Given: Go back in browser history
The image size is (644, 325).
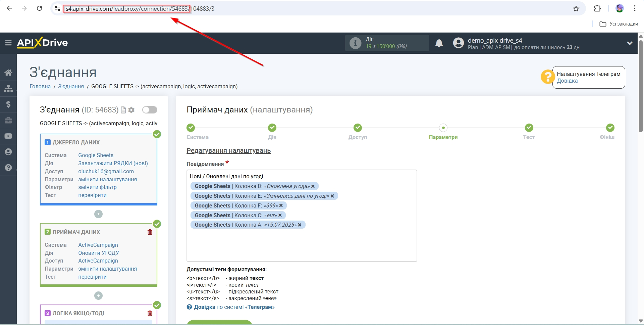Looking at the screenshot, I should click(9, 8).
